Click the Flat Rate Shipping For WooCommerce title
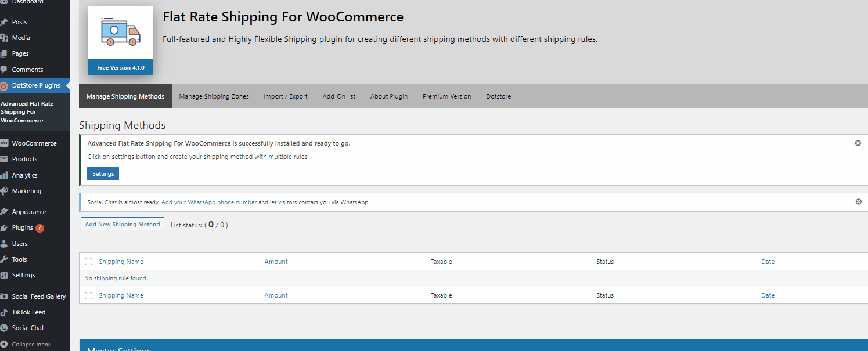The width and height of the screenshot is (868, 351). click(x=283, y=17)
